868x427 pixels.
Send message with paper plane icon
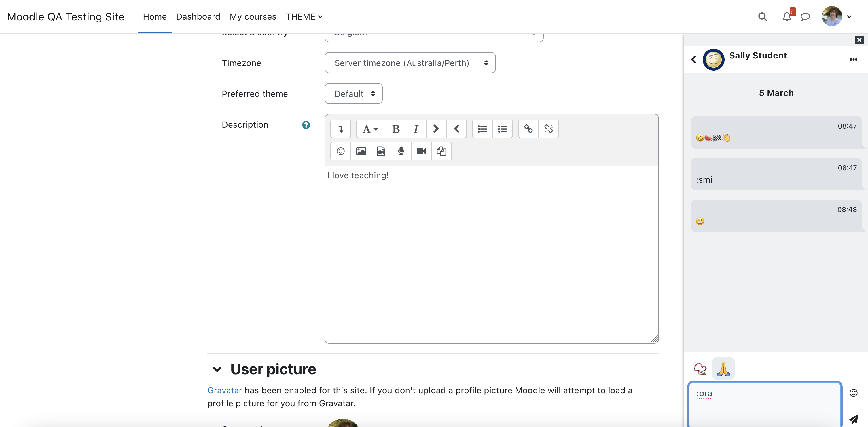pos(854,419)
